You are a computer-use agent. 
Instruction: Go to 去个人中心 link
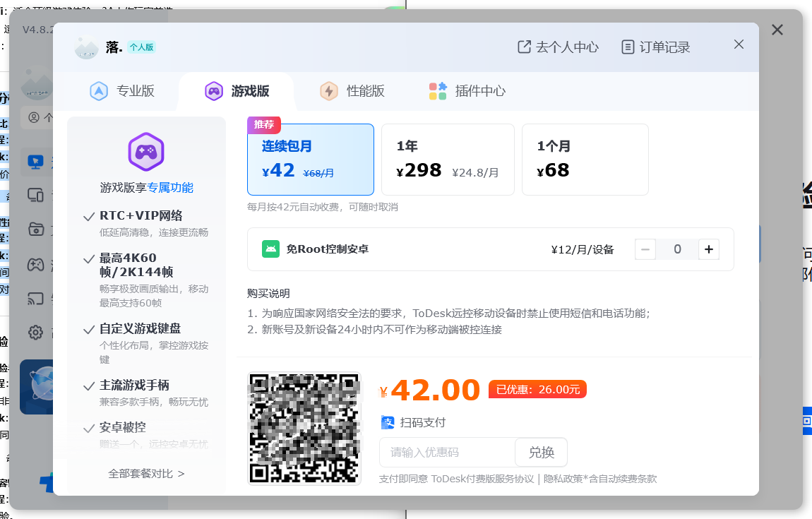tap(559, 47)
